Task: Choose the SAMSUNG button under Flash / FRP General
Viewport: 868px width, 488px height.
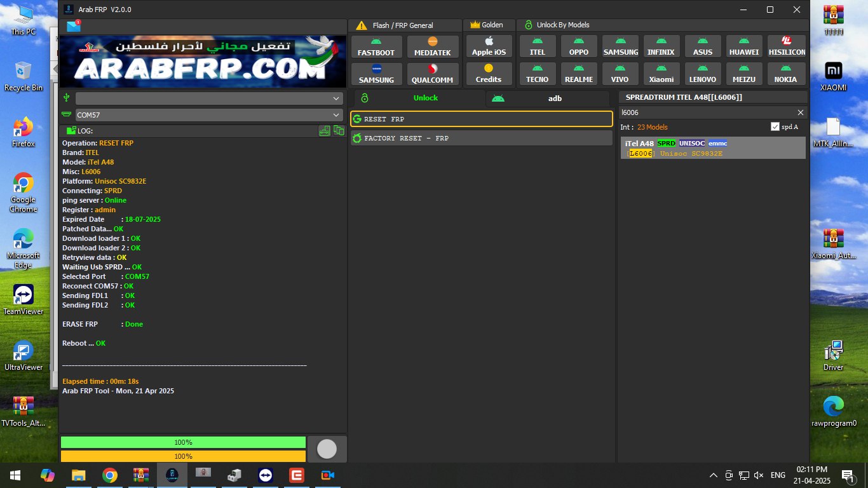Action: pos(376,74)
